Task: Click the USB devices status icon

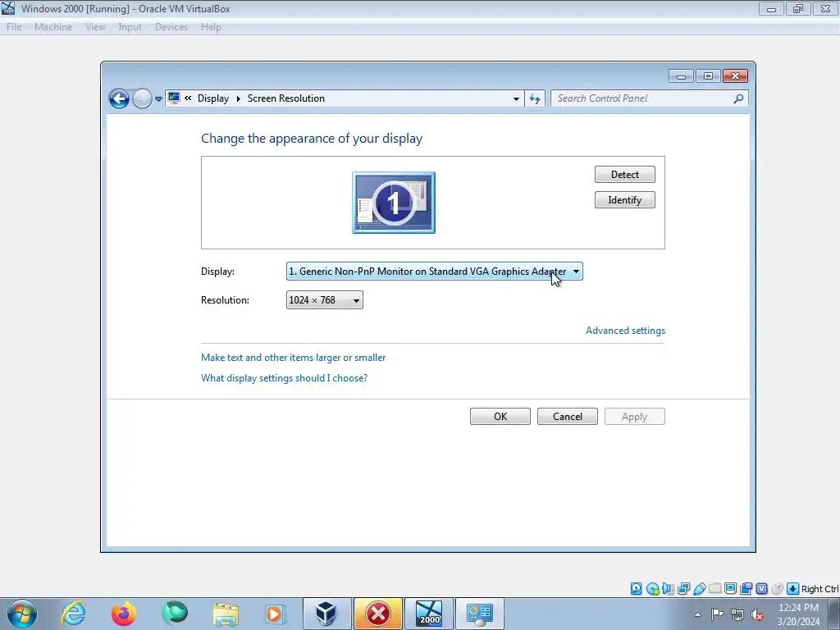Action: (699, 589)
